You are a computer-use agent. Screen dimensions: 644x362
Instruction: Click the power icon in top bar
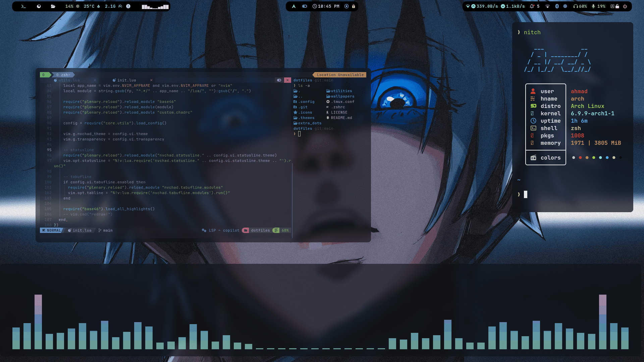click(625, 6)
